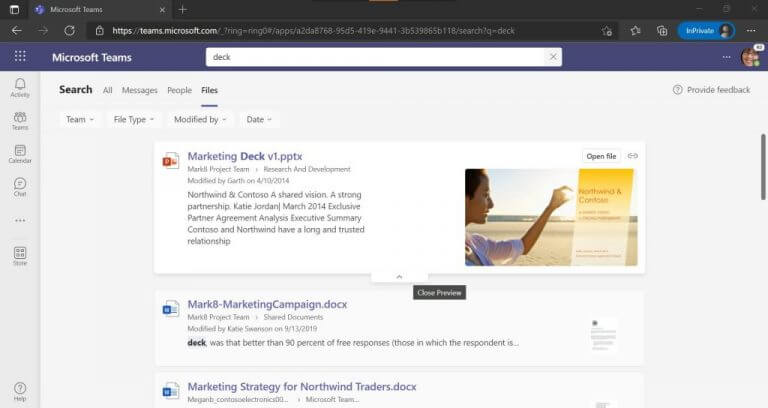Click Word icon of Marketing Strategy document
The height and width of the screenshot is (408, 768).
(x=170, y=391)
